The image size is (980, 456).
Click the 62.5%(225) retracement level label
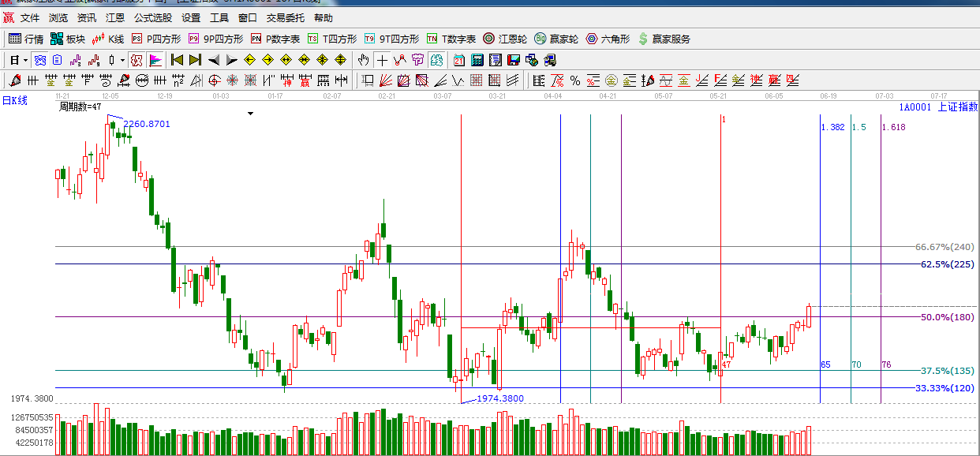(947, 264)
